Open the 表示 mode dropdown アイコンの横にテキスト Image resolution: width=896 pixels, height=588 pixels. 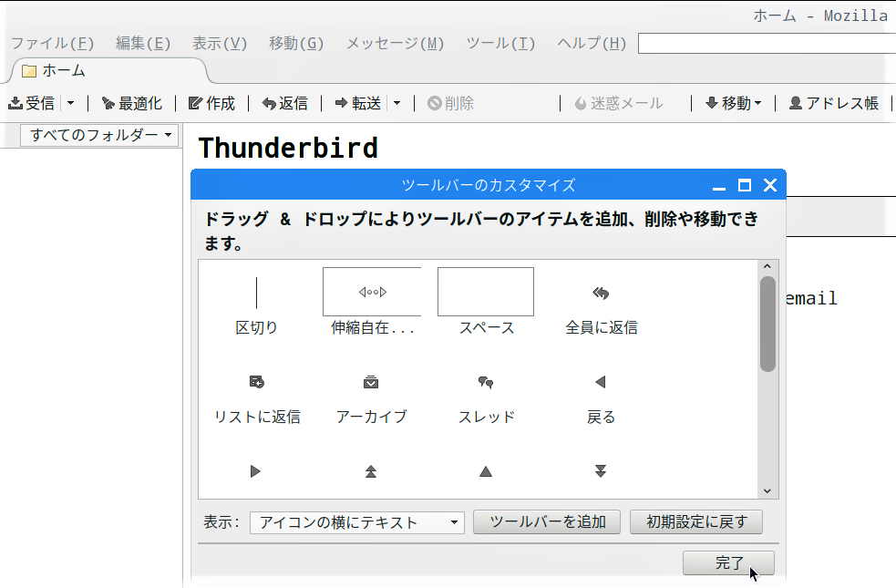click(x=357, y=522)
